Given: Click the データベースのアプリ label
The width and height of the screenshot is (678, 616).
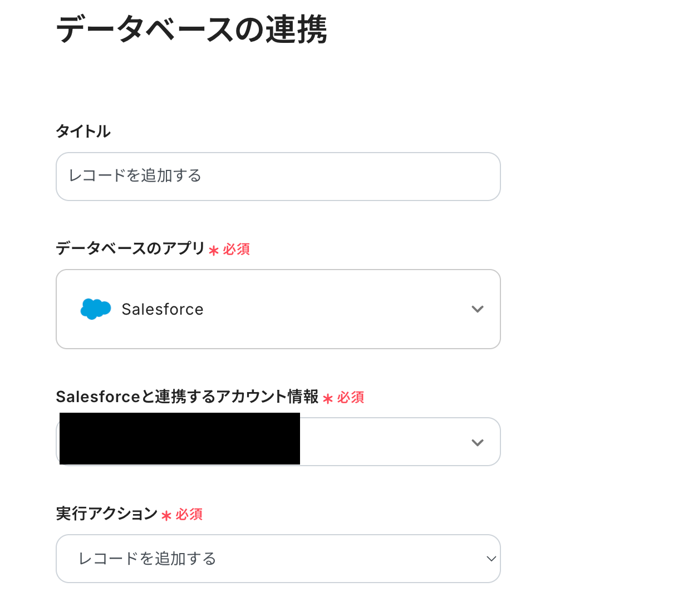Looking at the screenshot, I should point(131,248).
